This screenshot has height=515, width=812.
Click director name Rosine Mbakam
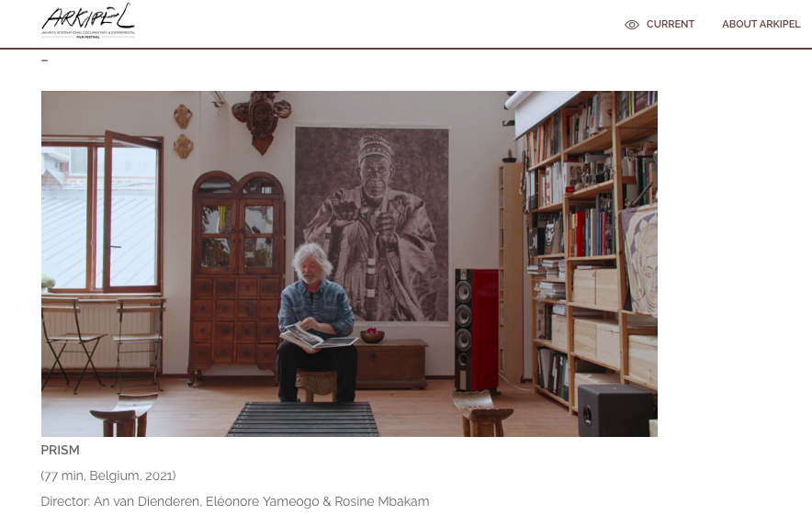tap(382, 501)
